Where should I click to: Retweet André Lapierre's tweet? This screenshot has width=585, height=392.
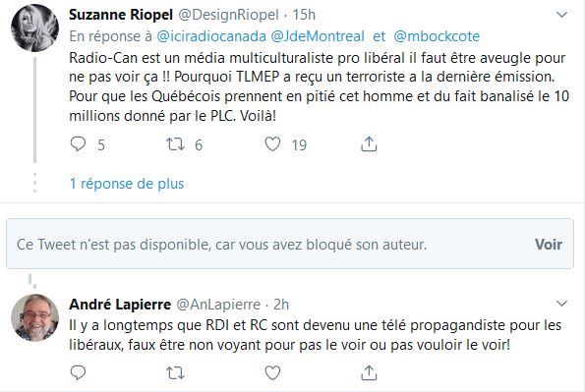[x=175, y=372]
